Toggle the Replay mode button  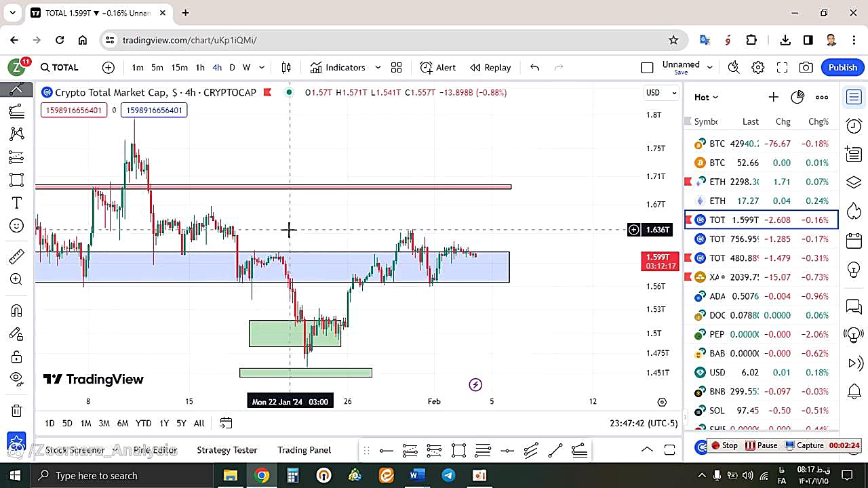490,67
